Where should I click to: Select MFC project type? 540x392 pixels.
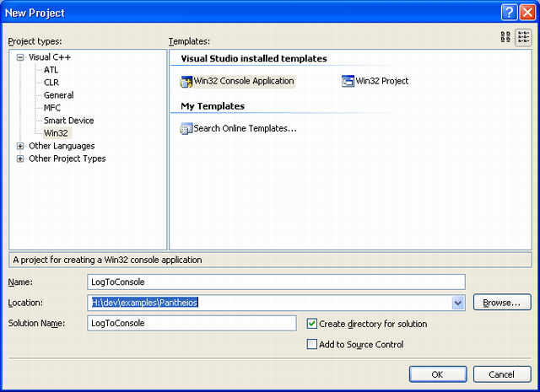(x=52, y=108)
